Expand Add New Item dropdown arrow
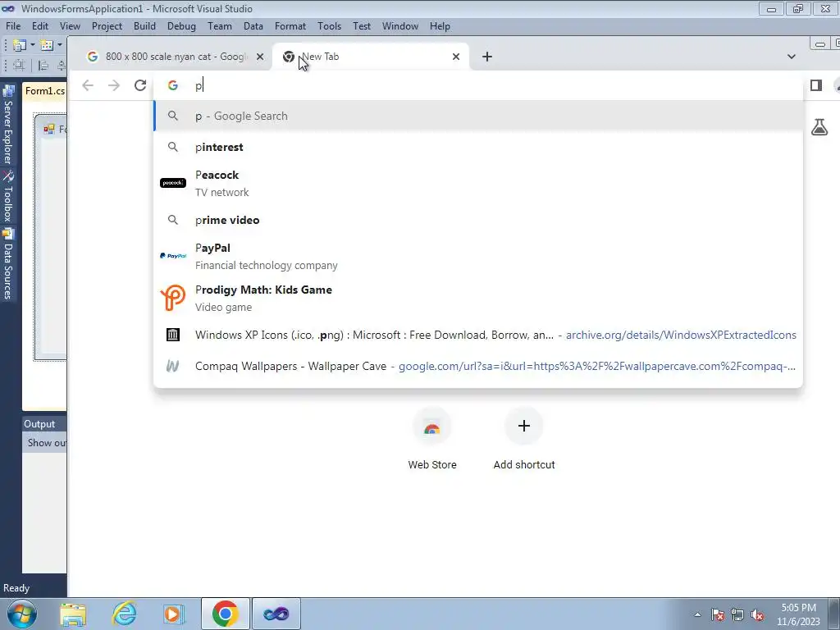The image size is (840, 630). (x=59, y=45)
